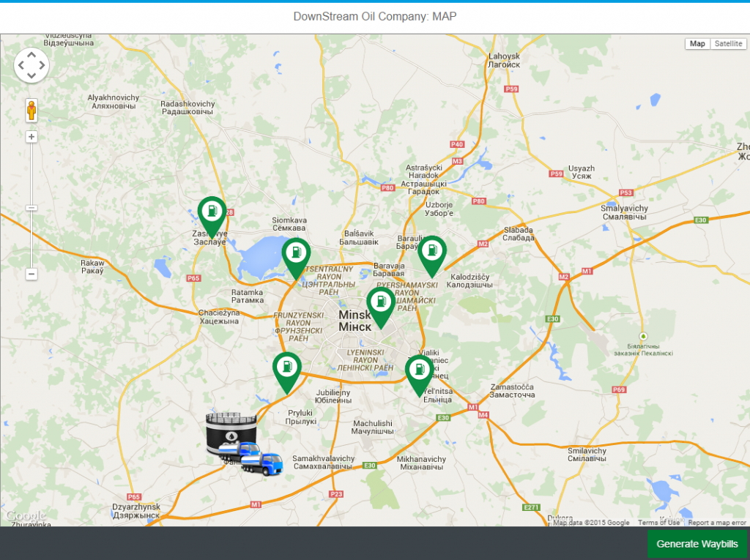Click the Lyeninski Rayon district label
Viewport: 750px width, 560px height.
(365, 360)
